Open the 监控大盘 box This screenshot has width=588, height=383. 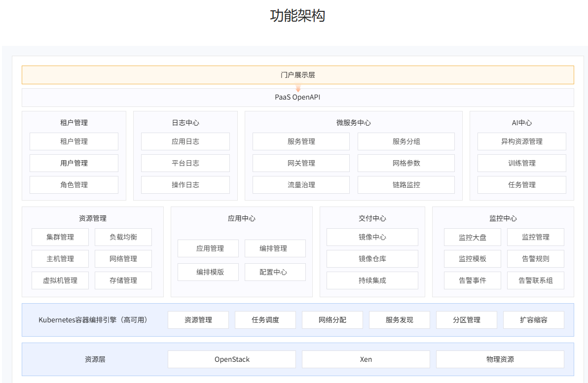(472, 237)
